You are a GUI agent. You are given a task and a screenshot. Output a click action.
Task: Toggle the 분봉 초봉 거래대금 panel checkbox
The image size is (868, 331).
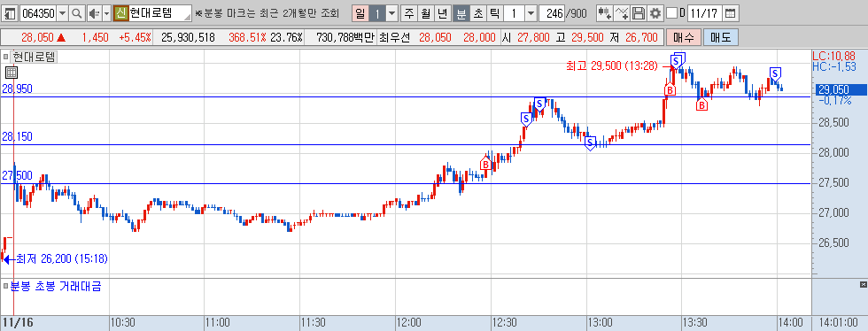tap(5, 286)
